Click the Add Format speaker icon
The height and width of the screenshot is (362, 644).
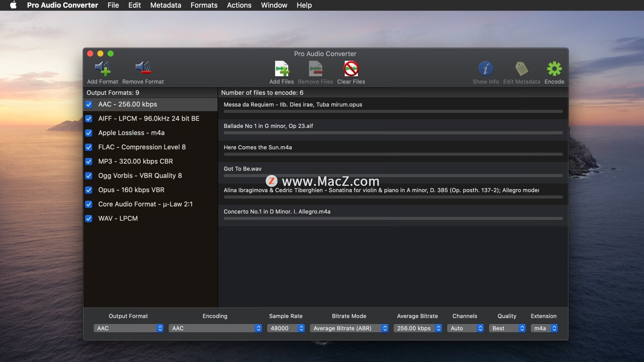click(x=102, y=69)
